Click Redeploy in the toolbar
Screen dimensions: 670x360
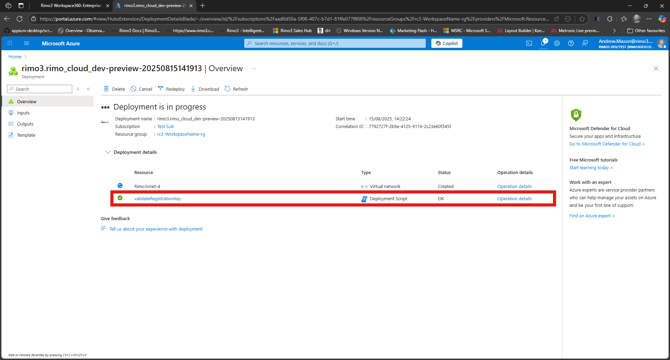coord(171,89)
